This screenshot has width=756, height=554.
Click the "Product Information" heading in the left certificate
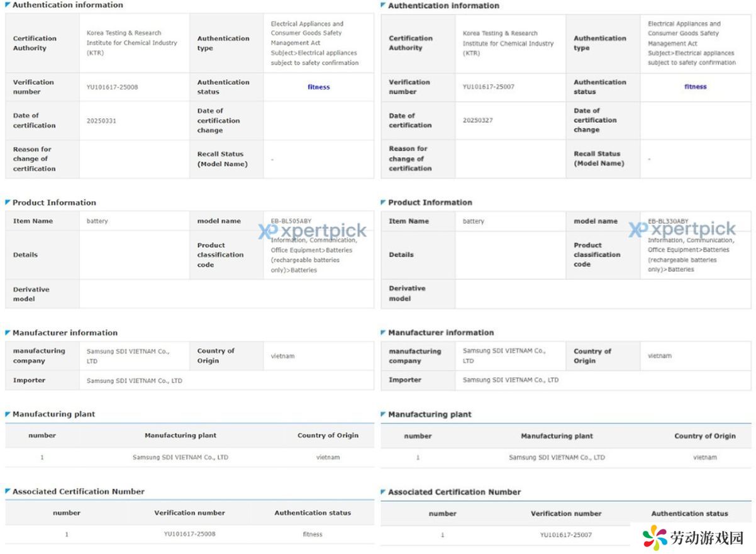tap(54, 202)
